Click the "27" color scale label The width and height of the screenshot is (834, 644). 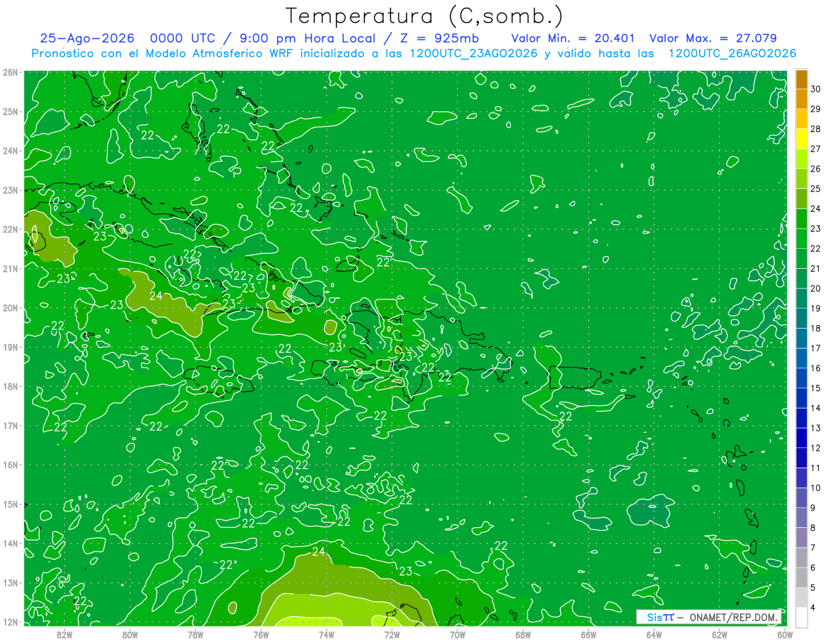pyautogui.click(x=815, y=149)
